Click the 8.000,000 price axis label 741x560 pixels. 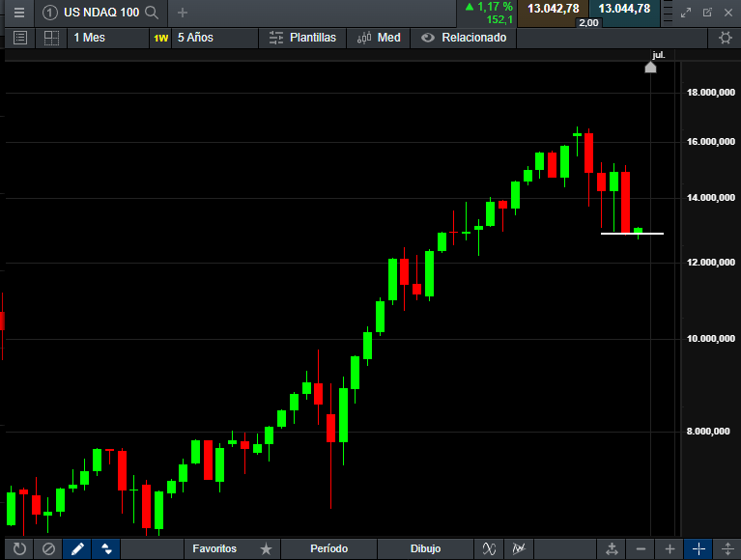(708, 431)
